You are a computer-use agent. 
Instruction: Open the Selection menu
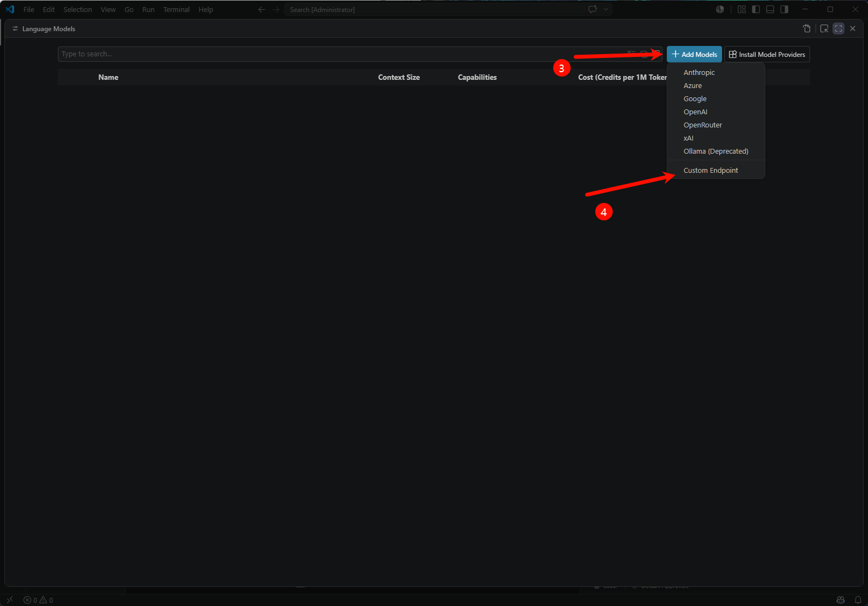pyautogui.click(x=78, y=9)
